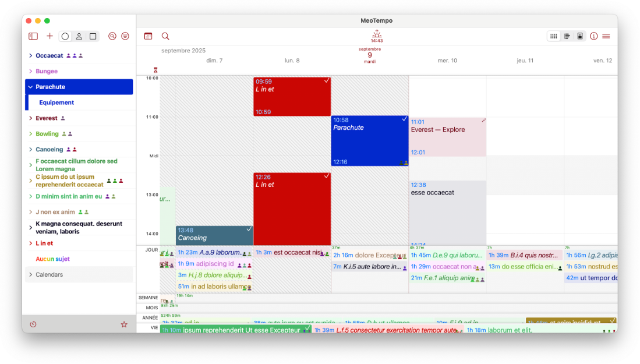Select the Equipement sub-item
Viewport: 640px width, 364px height.
[x=56, y=103]
